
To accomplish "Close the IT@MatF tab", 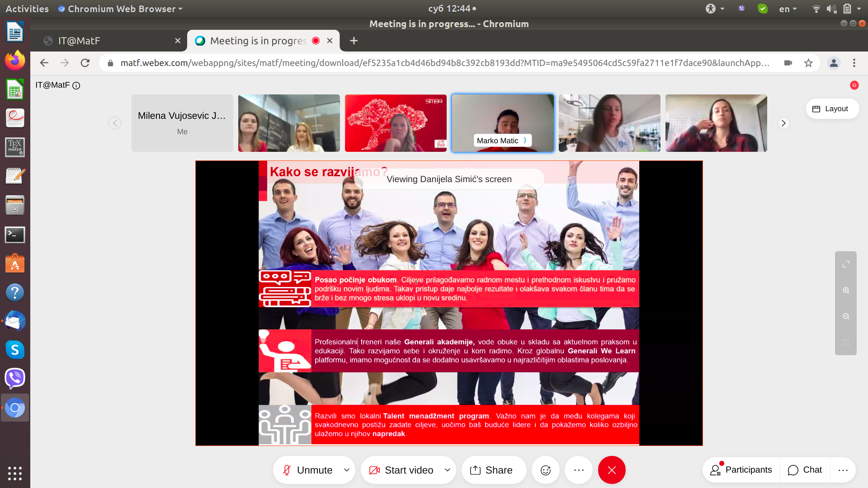I will pos(178,41).
